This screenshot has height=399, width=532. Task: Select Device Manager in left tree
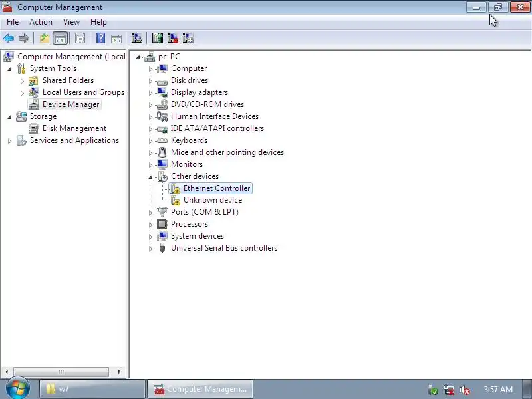pos(70,104)
